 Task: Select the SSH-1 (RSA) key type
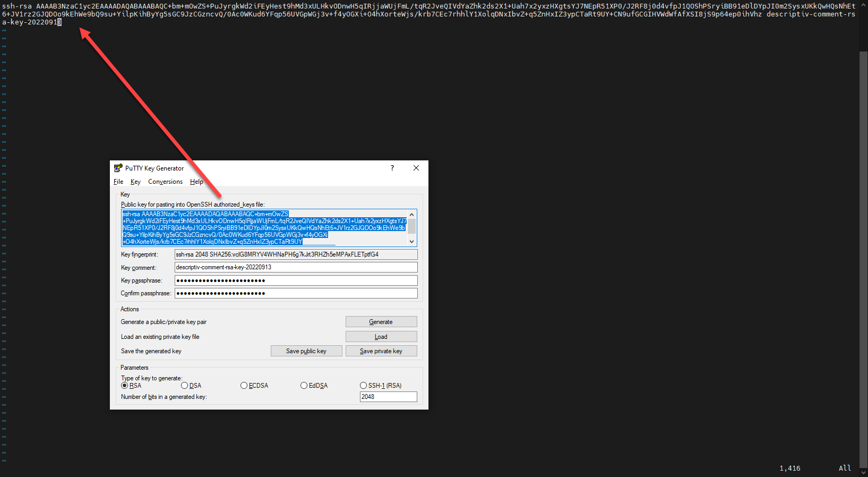click(x=381, y=386)
